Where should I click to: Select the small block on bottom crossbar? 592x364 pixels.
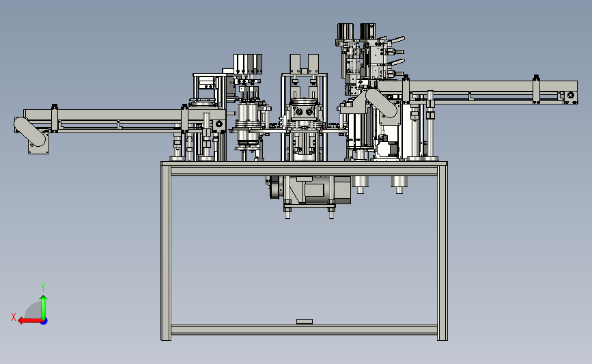(305, 322)
